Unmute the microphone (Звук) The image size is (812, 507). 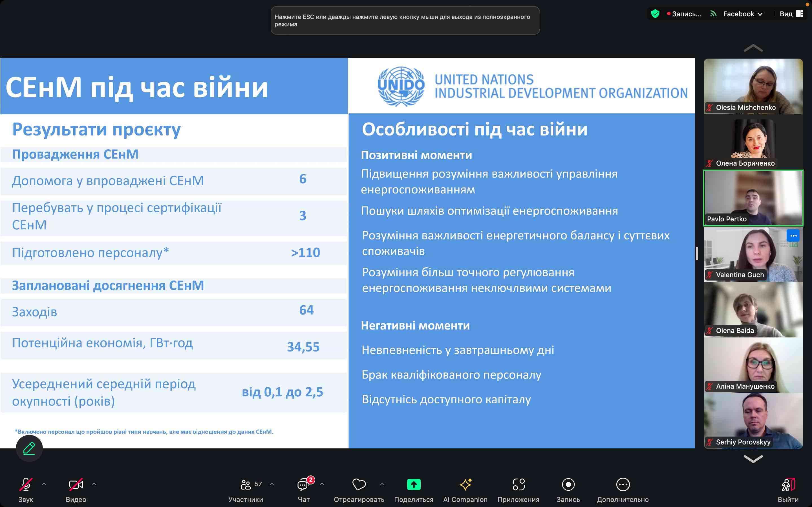(26, 484)
